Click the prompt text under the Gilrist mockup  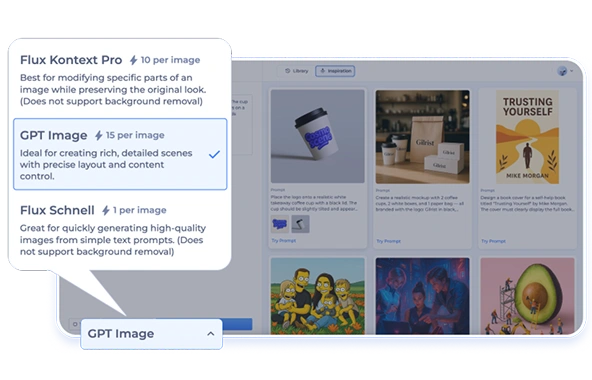[x=419, y=203]
